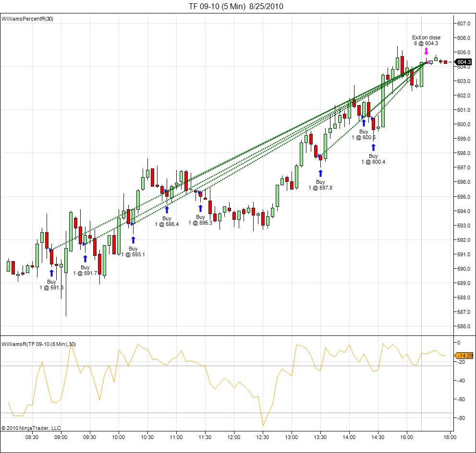Image resolution: width=476 pixels, height=453 pixels.
Task: Select the '8 @ 604.3' exit text
Action: click(x=426, y=43)
